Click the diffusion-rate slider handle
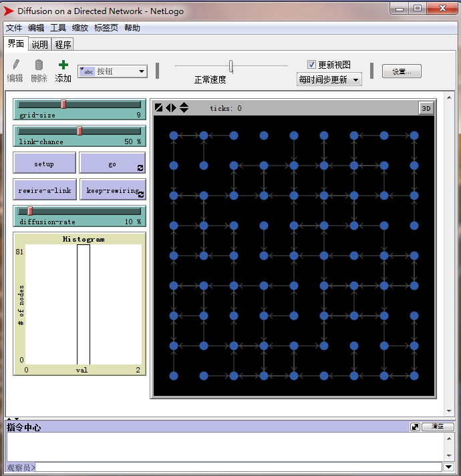The height and width of the screenshot is (476, 461). [30, 211]
